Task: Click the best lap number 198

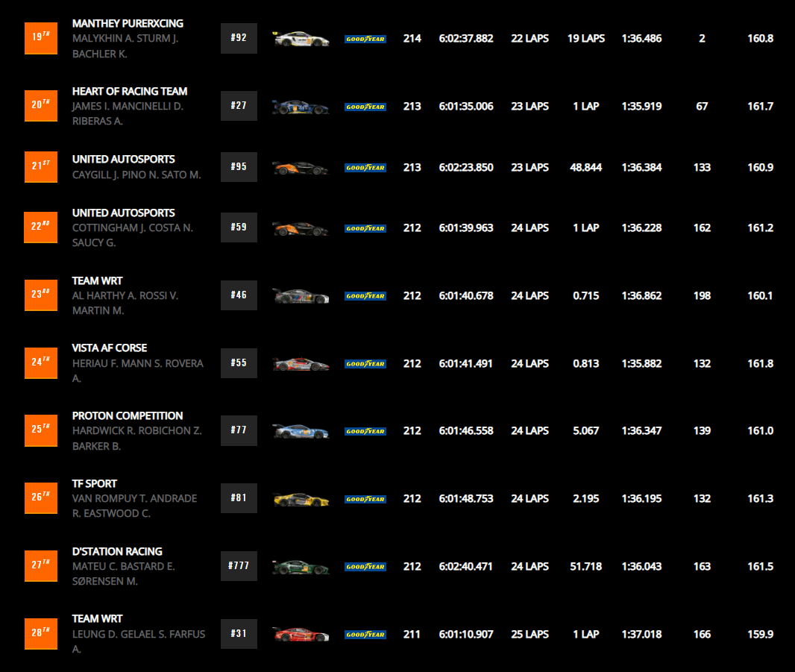Action: pos(702,295)
